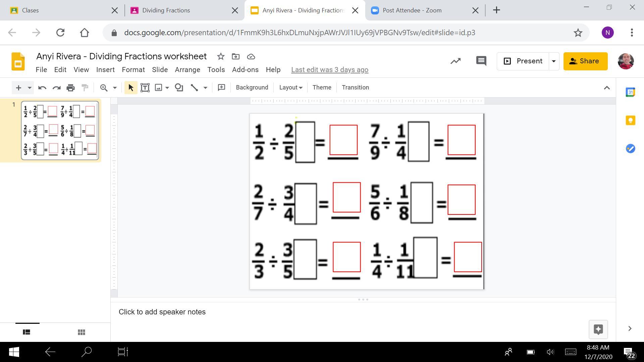Star this presentation

pyautogui.click(x=220, y=57)
